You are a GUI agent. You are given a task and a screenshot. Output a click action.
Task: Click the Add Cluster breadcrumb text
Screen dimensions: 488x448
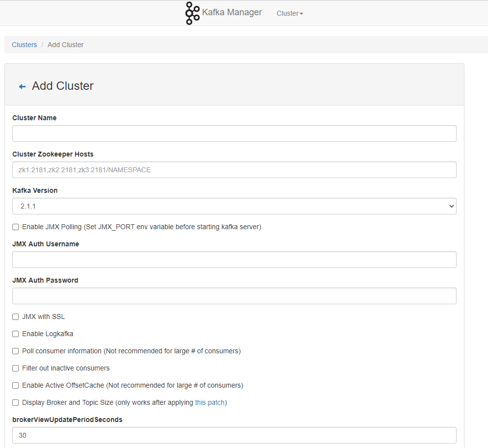65,45
